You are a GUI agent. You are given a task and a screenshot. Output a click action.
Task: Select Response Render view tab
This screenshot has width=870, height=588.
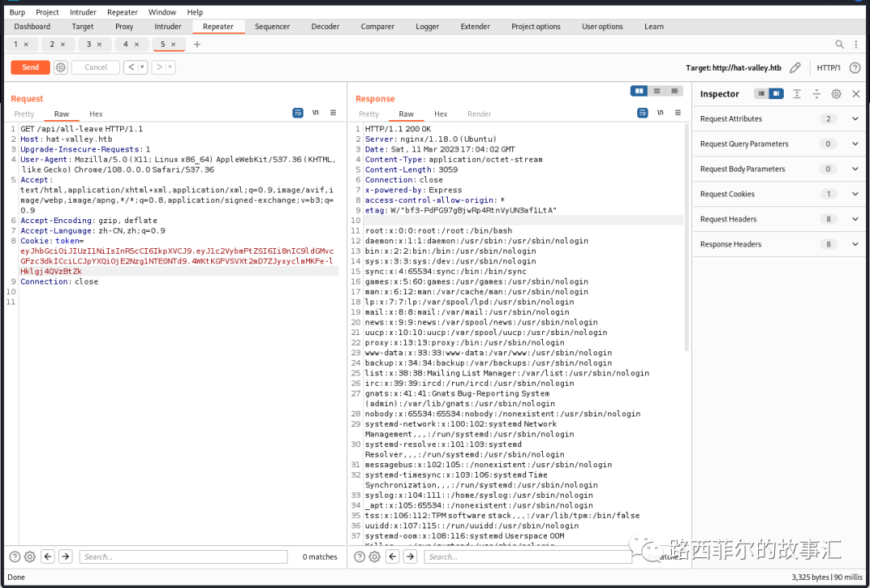(479, 114)
